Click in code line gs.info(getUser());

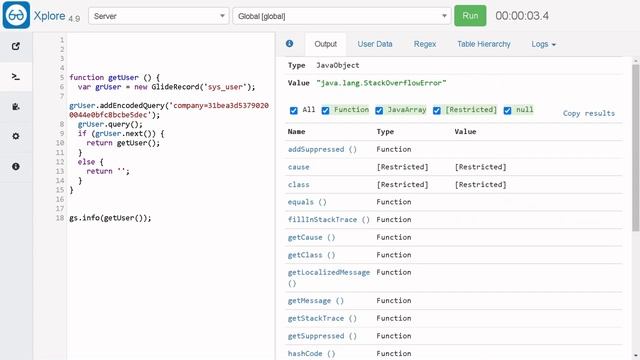110,218
